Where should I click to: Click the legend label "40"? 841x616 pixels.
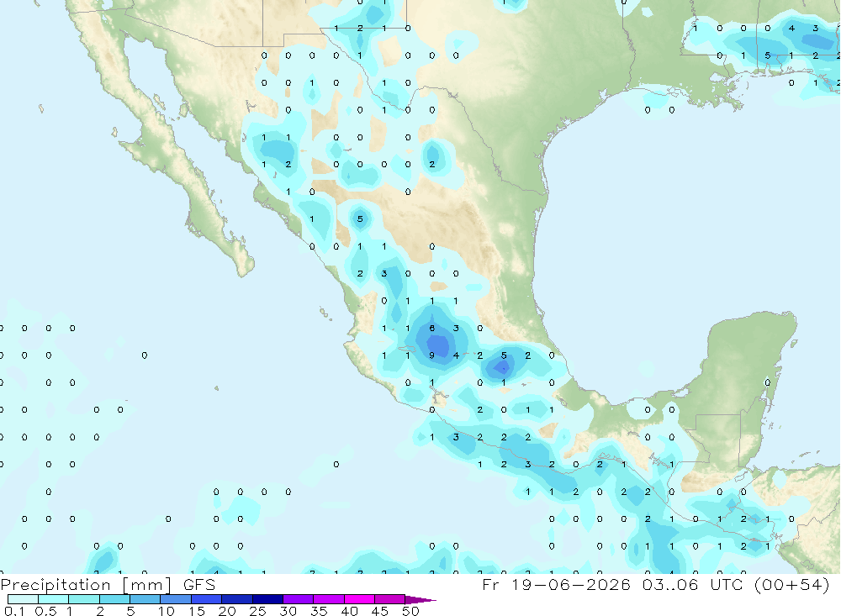[x=350, y=611]
